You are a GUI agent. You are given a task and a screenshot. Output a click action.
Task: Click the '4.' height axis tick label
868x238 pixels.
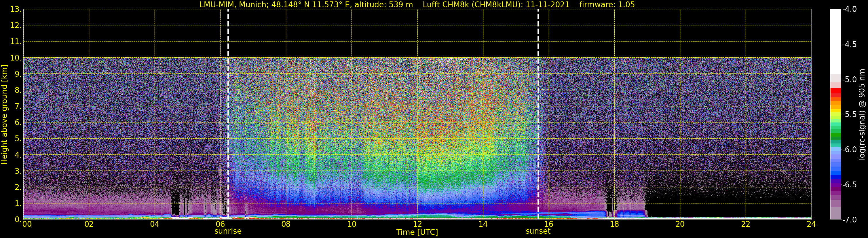coord(18,155)
